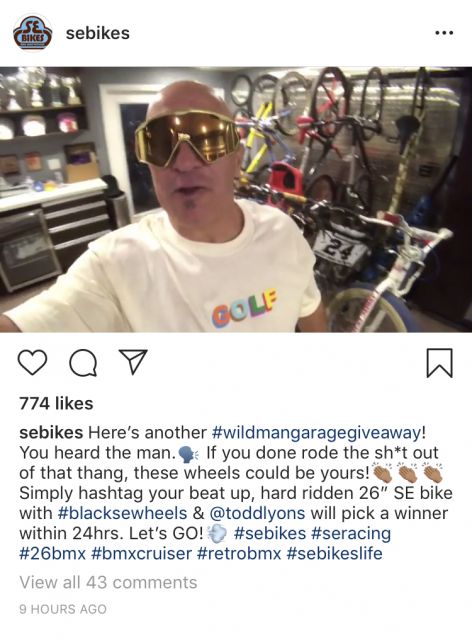View all 43 comments
The image size is (472, 640).
[108, 582]
